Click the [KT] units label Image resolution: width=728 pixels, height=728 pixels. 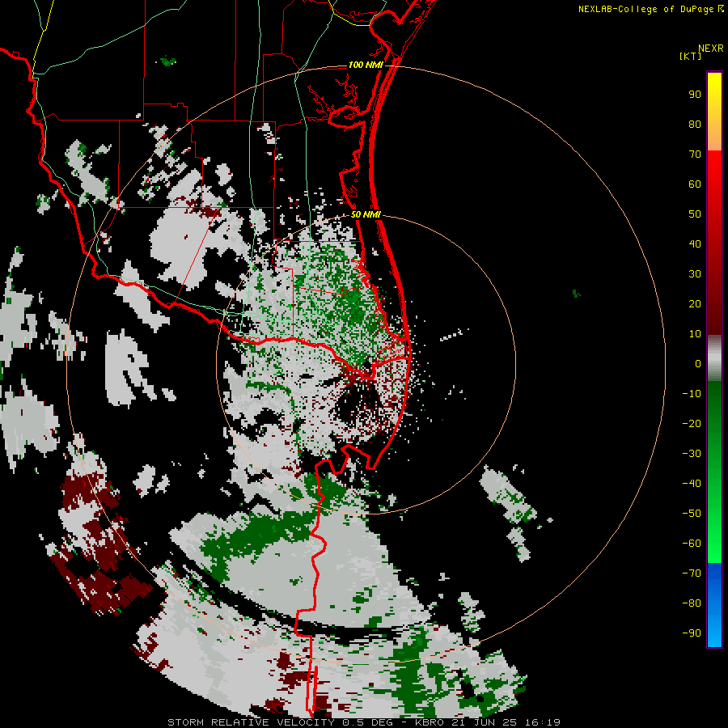(690, 56)
